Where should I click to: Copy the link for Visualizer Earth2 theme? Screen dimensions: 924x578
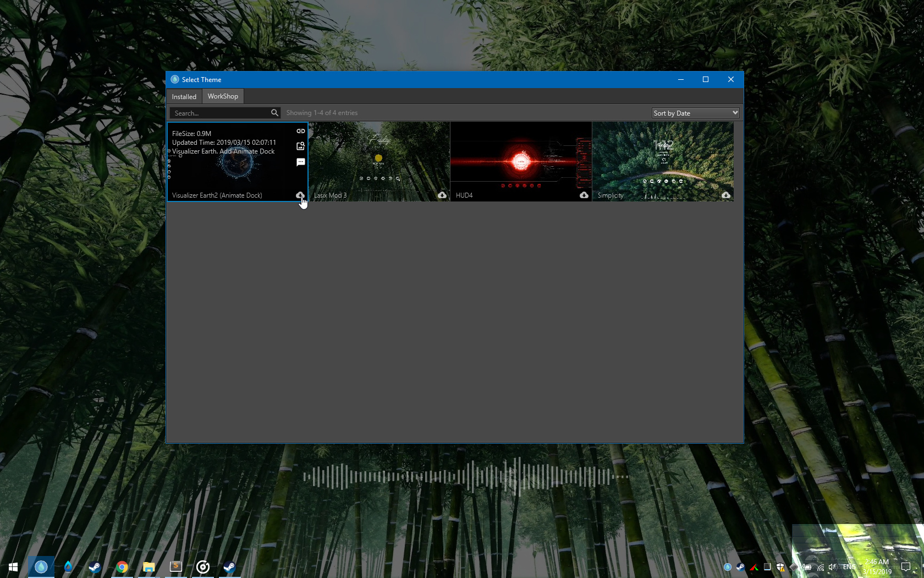point(301,131)
